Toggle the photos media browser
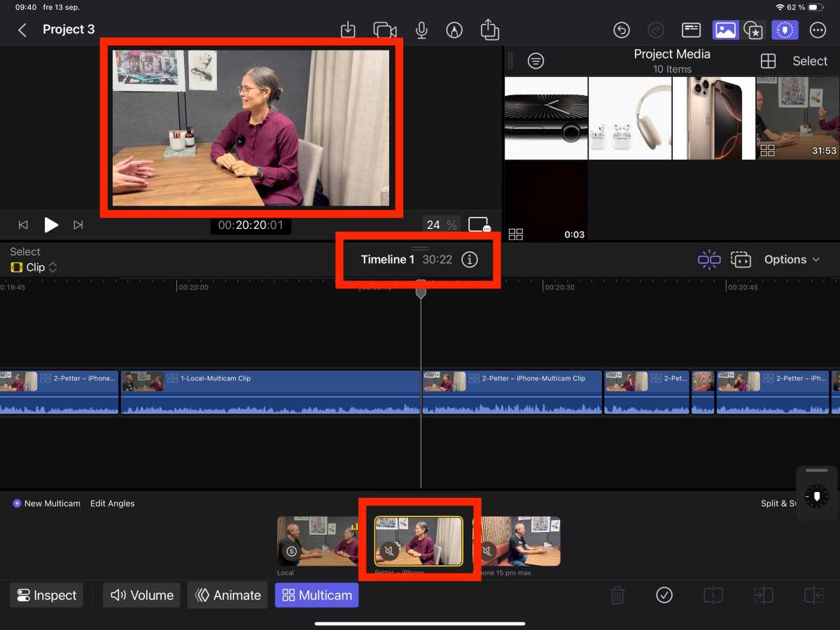Viewport: 840px width, 630px height. tap(725, 29)
